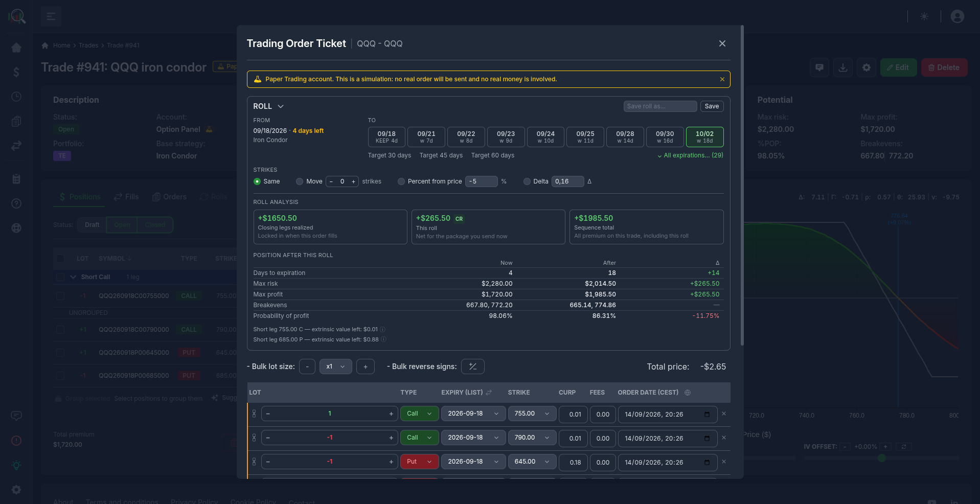Click the order date timezone globe icon

point(688,393)
